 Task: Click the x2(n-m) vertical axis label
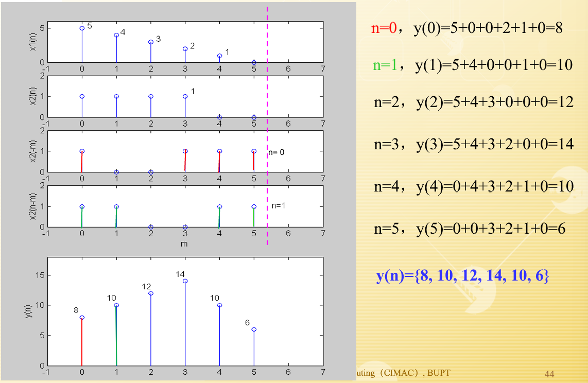click(32, 206)
